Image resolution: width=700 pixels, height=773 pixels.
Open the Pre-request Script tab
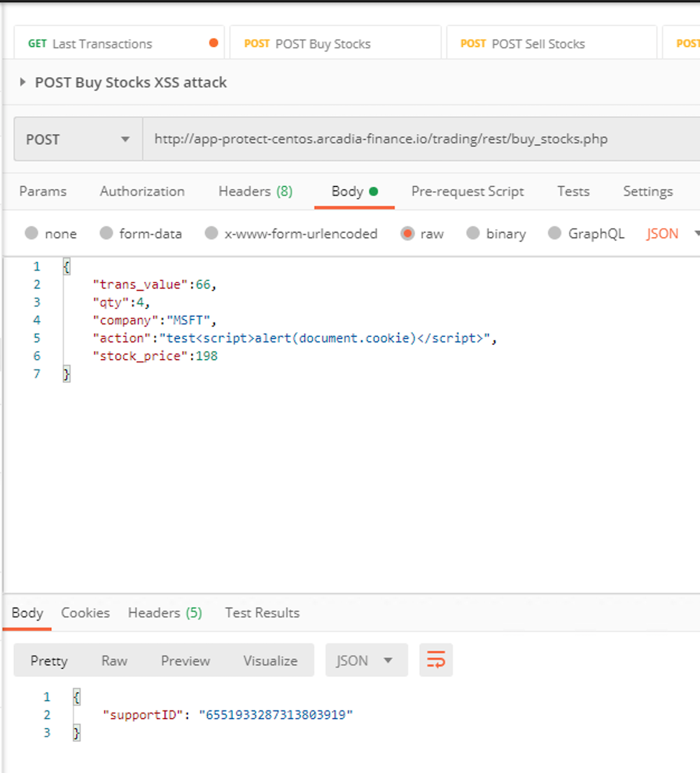[468, 191]
